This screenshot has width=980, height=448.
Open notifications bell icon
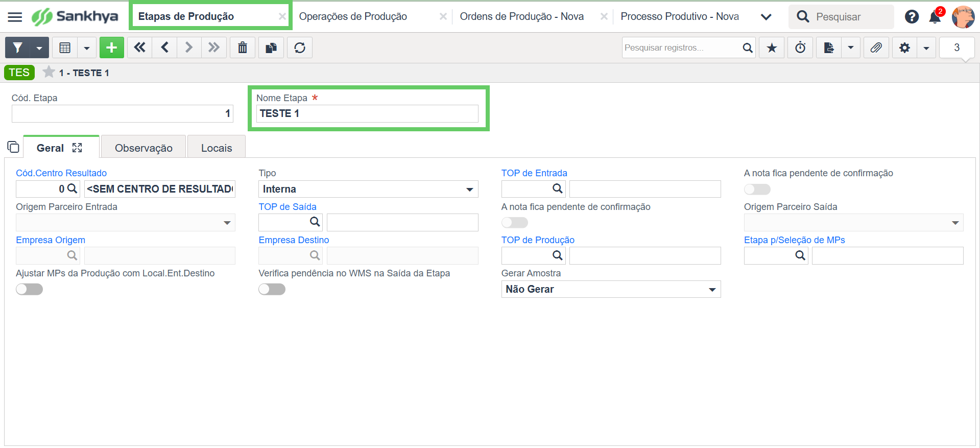(935, 17)
